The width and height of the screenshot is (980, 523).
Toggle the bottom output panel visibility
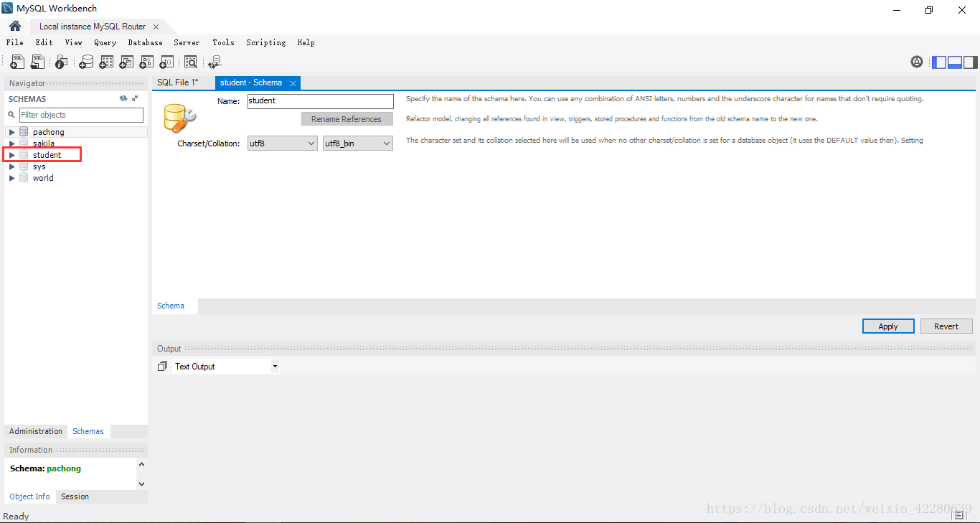(955, 62)
